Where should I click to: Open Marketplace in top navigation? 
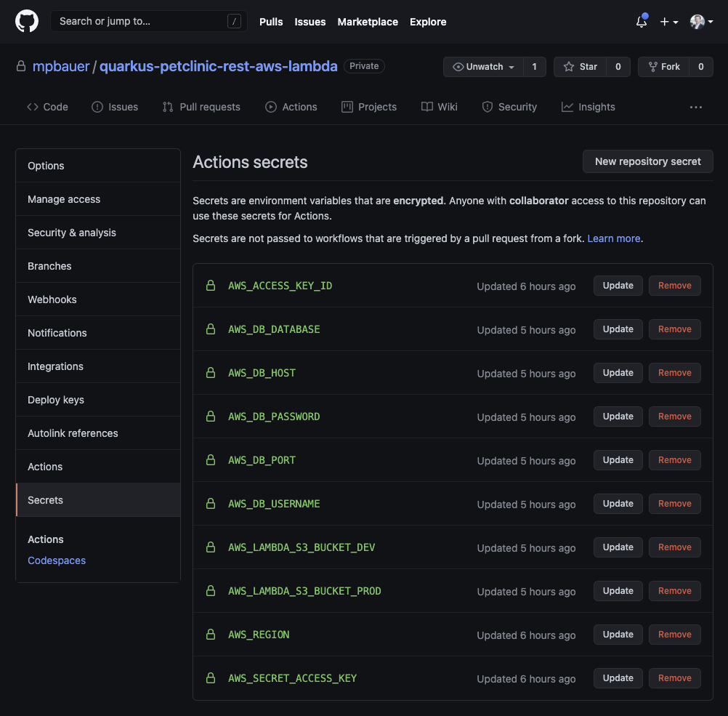pos(368,22)
